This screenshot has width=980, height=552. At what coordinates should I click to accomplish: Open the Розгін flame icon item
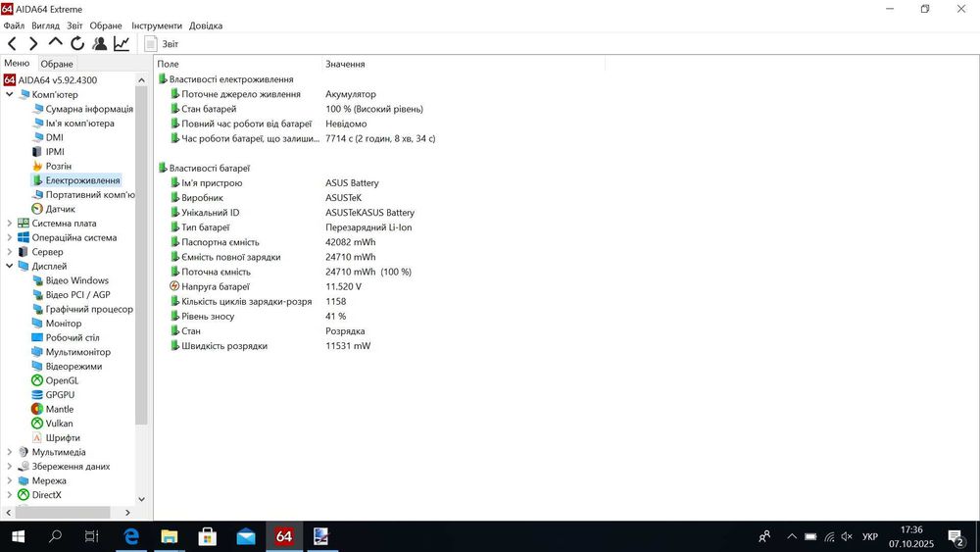(52, 167)
